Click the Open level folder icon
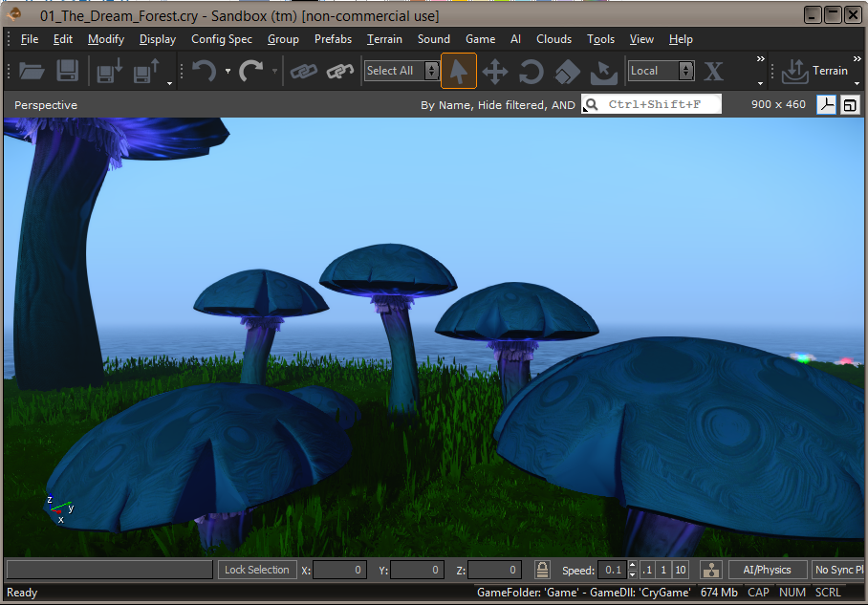 32,71
